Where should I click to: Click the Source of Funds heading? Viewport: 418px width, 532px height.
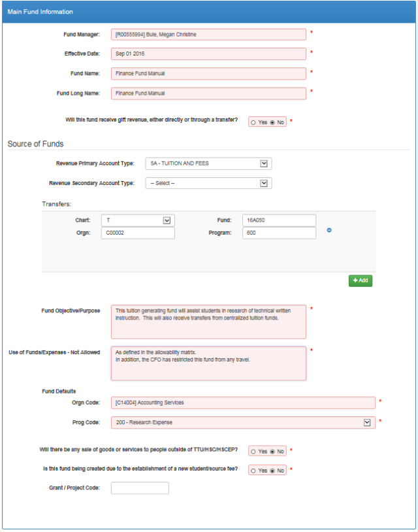pos(35,144)
